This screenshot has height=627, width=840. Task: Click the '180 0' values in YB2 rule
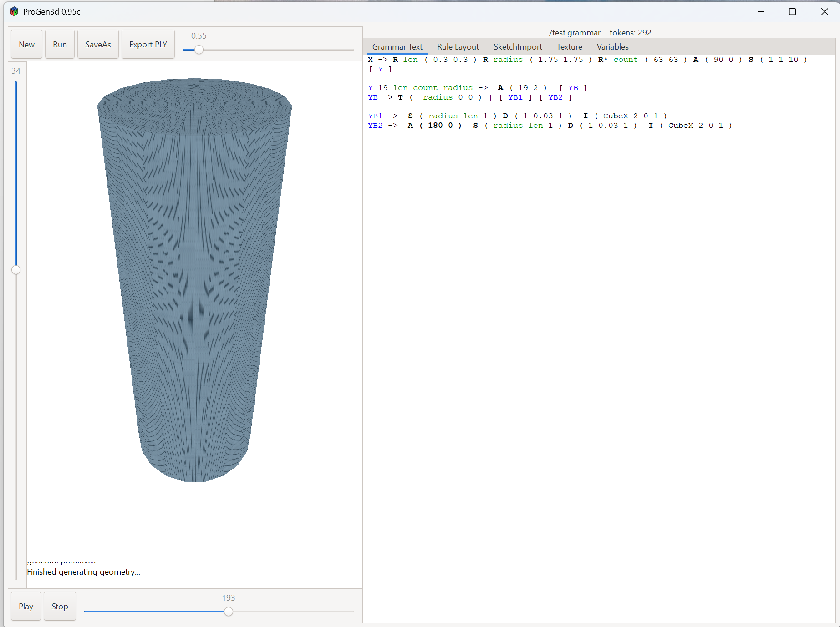point(440,126)
